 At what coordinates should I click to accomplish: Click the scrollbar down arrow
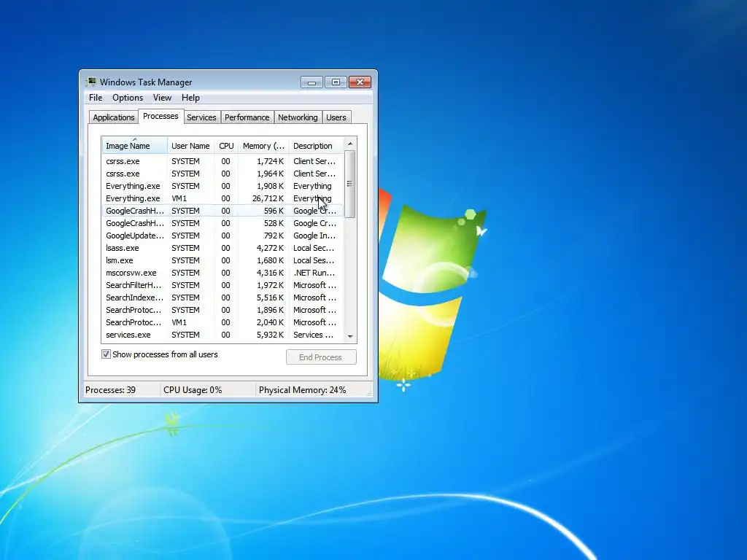tap(350, 336)
